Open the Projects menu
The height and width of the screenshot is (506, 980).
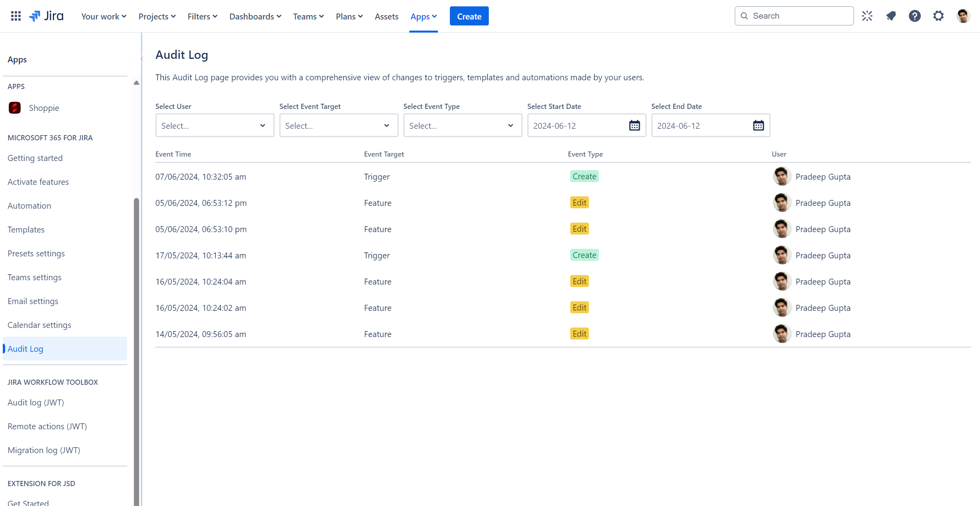[x=157, y=16]
